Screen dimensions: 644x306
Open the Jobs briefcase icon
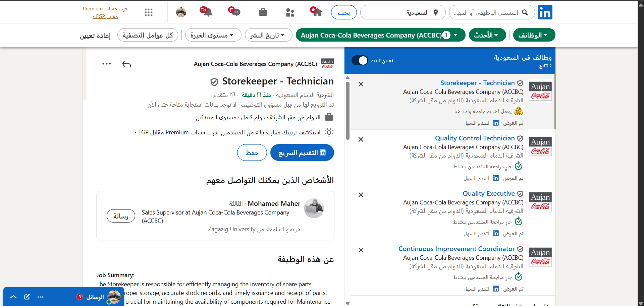coord(263,12)
